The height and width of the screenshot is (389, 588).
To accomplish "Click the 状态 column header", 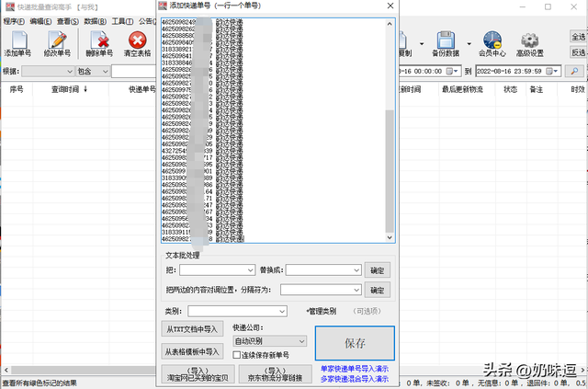I will 510,89.
